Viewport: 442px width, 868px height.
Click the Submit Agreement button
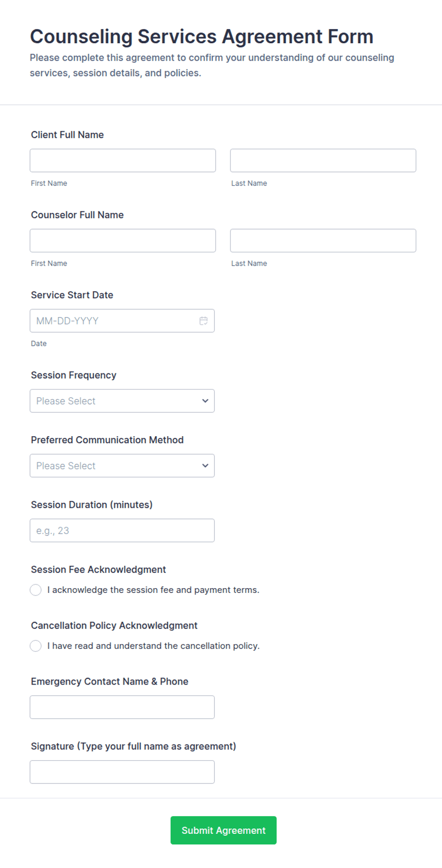(x=223, y=830)
